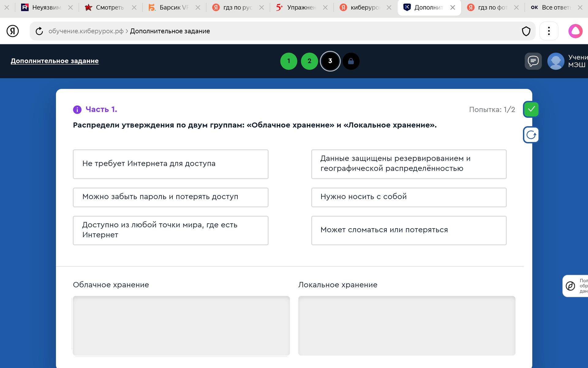Image resolution: width=588 pixels, height=368 pixels.
Task: Select card 'Может сломаться или потеряться'
Action: point(409,230)
